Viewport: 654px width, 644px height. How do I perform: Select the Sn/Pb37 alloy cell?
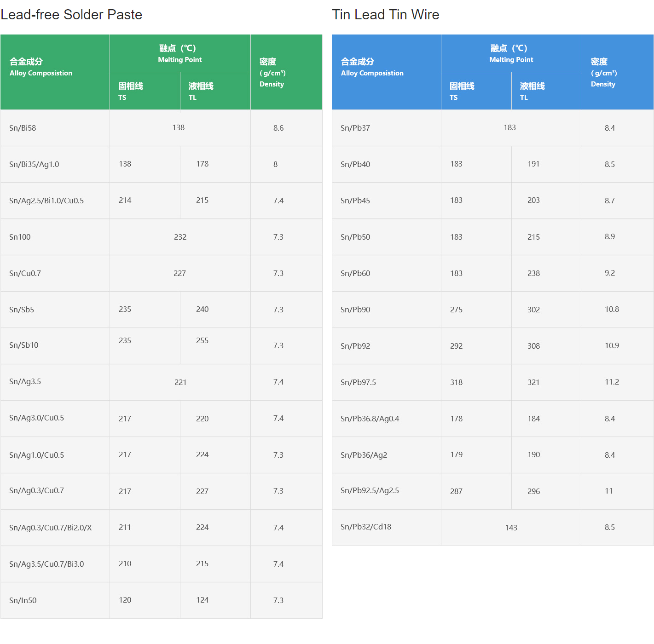click(355, 128)
